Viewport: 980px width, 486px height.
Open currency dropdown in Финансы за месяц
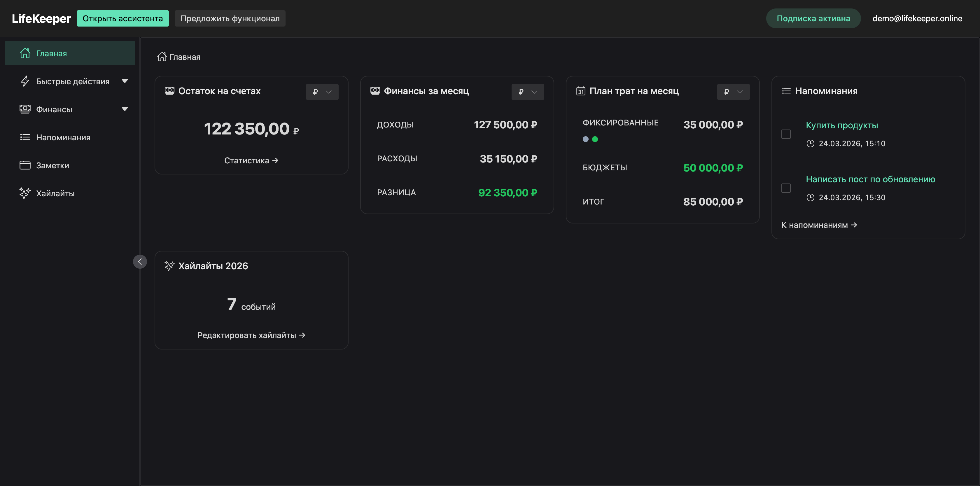[527, 92]
